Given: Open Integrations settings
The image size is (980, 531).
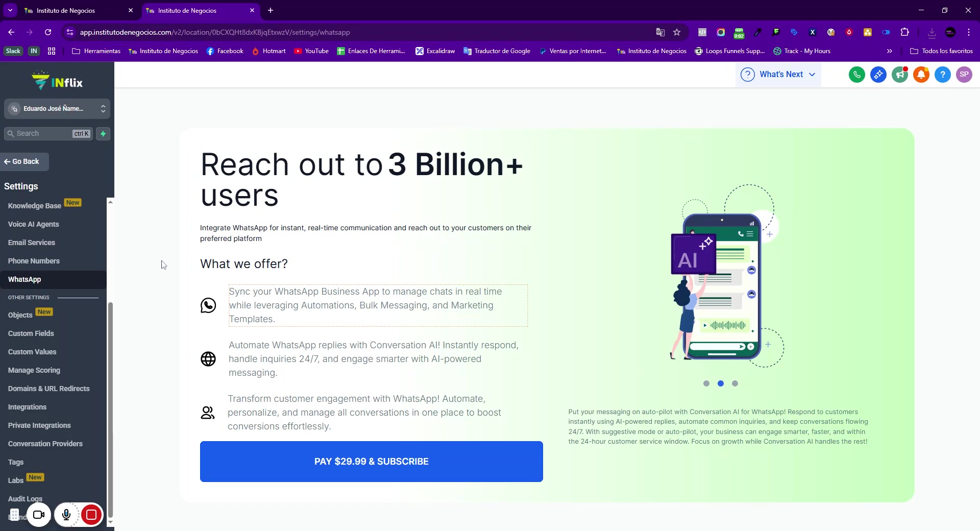Looking at the screenshot, I should (x=27, y=407).
